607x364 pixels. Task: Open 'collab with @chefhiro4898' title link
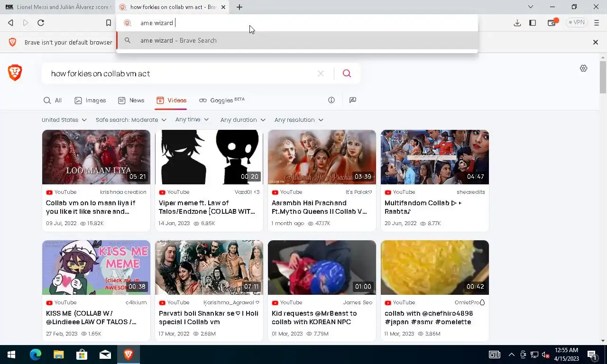(429, 318)
